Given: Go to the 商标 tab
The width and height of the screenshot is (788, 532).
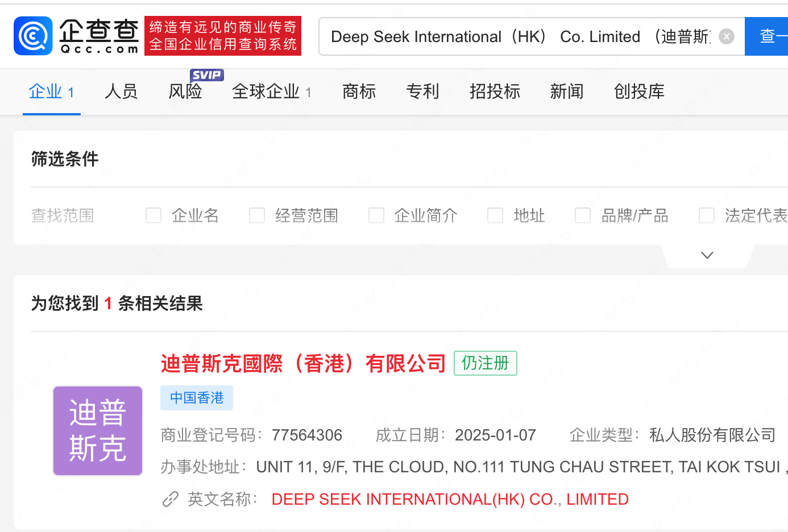Looking at the screenshot, I should point(359,92).
